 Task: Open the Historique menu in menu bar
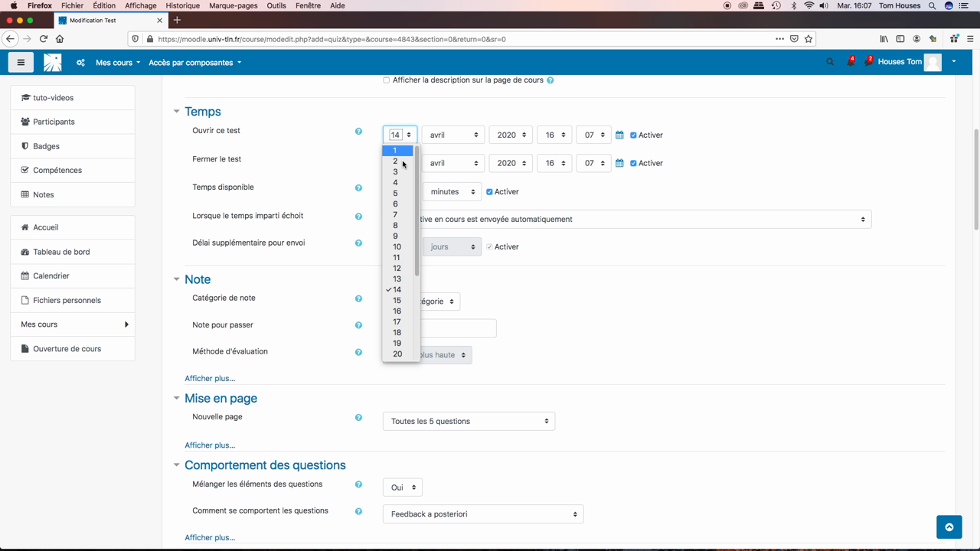pyautogui.click(x=182, y=5)
